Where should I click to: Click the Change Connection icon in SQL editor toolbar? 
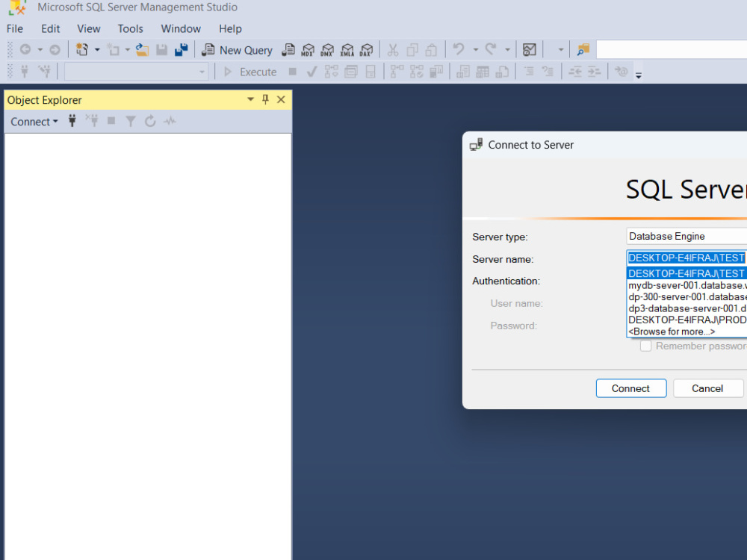[45, 72]
